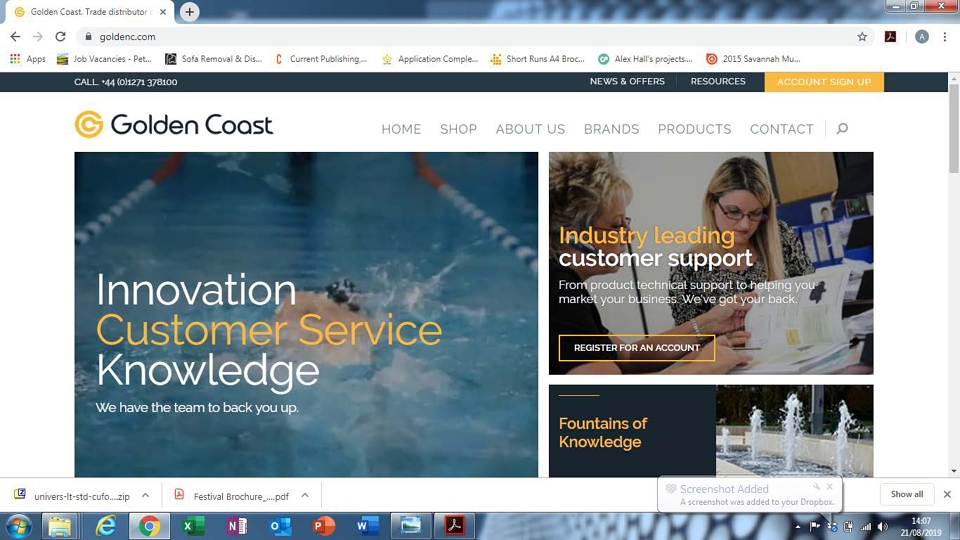Open Chrome three-dot menu
Image resolution: width=960 pixels, height=540 pixels.
[x=945, y=37]
